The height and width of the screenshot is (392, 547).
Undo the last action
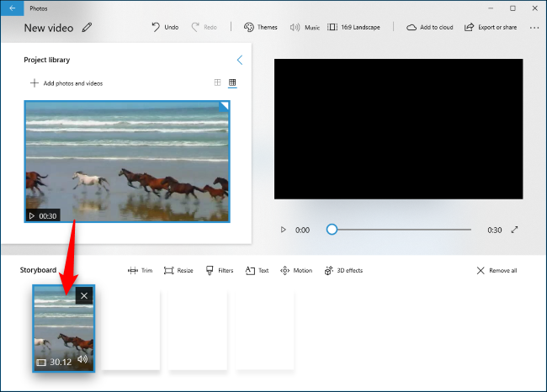coord(165,27)
